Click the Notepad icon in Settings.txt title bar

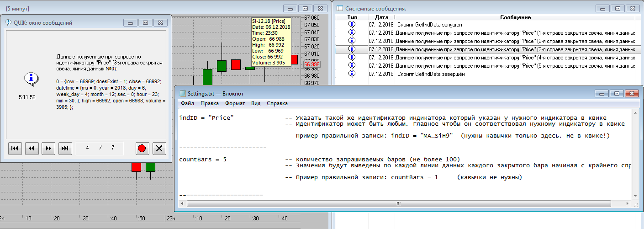183,93
